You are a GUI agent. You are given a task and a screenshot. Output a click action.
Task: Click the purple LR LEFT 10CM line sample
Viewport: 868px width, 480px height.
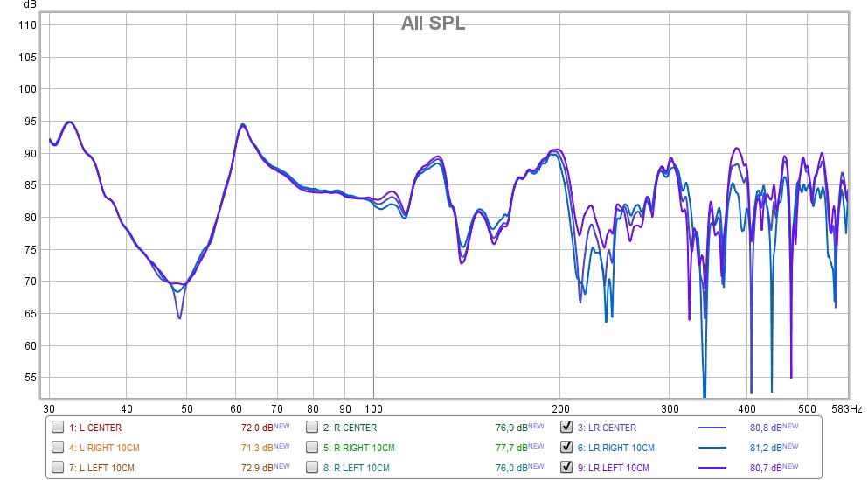point(712,468)
